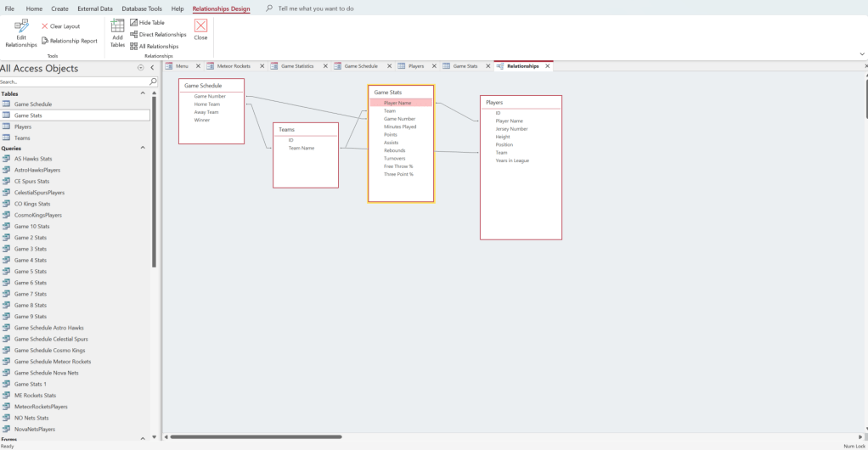Click the horizontal scrollbar of the relationships window
Screen dimensions: 868x450
(255, 437)
